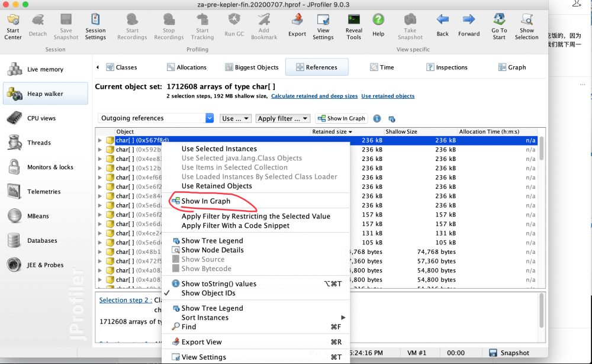Screen dimensions: 592x364
Task: Switch to the Graph tab
Action: pyautogui.click(x=512, y=67)
